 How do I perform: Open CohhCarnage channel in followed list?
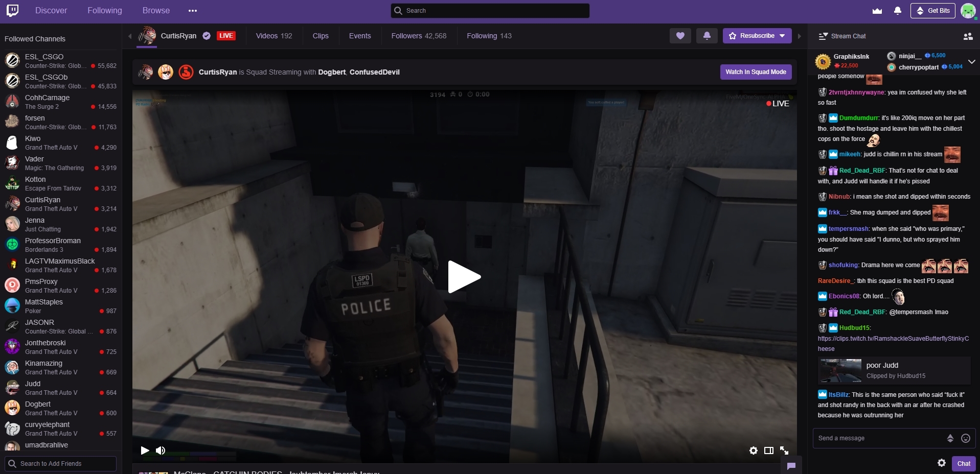click(x=61, y=102)
